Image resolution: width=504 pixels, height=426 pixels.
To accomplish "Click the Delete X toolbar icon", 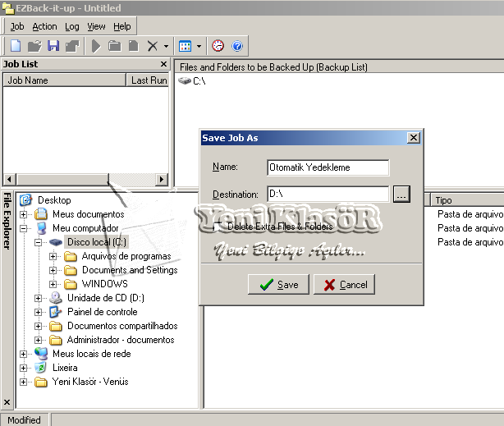I will pos(152,46).
